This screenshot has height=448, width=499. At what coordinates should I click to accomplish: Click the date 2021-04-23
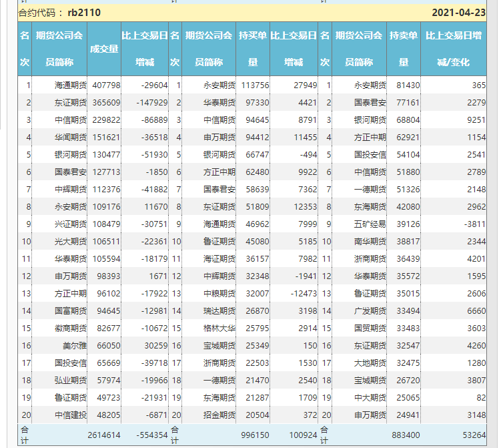(x=458, y=13)
